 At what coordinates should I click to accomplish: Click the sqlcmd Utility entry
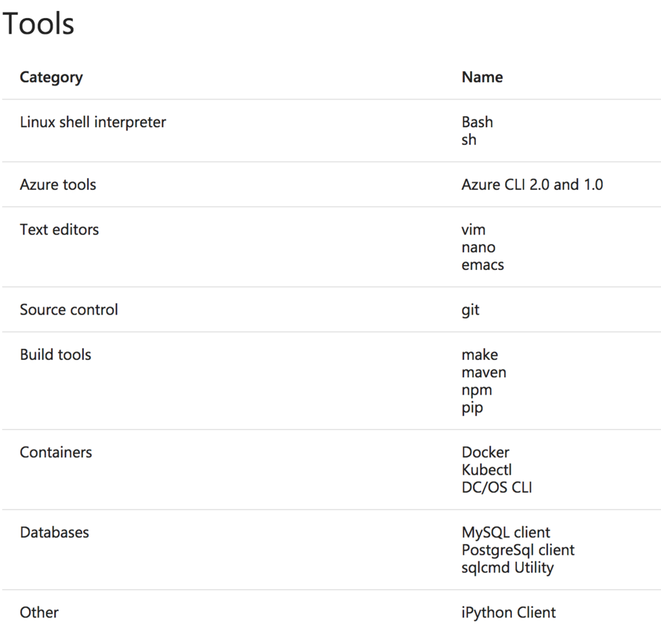coord(507,568)
